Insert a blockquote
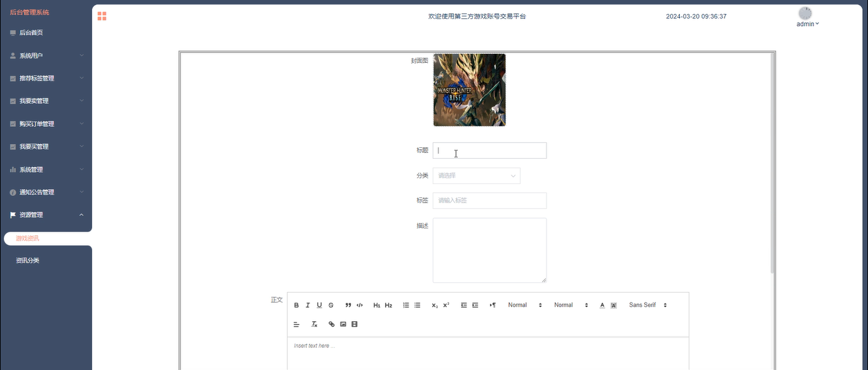Viewport: 868px width, 370px height. point(348,305)
